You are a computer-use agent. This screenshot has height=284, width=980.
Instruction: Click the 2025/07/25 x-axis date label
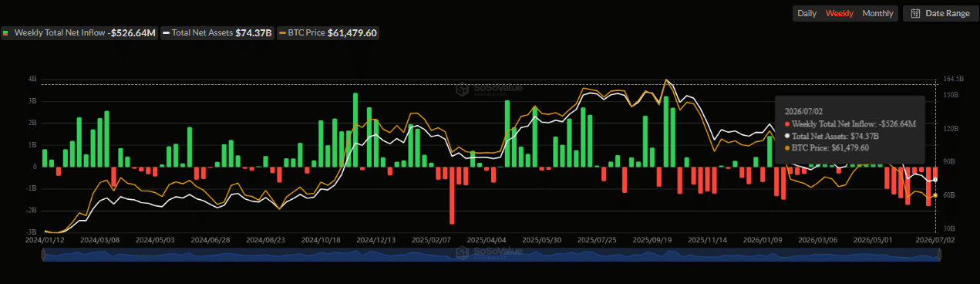[x=598, y=240]
